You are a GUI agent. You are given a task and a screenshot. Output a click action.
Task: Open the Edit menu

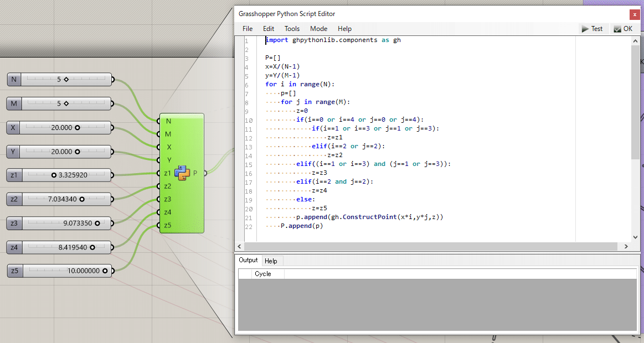click(x=269, y=29)
